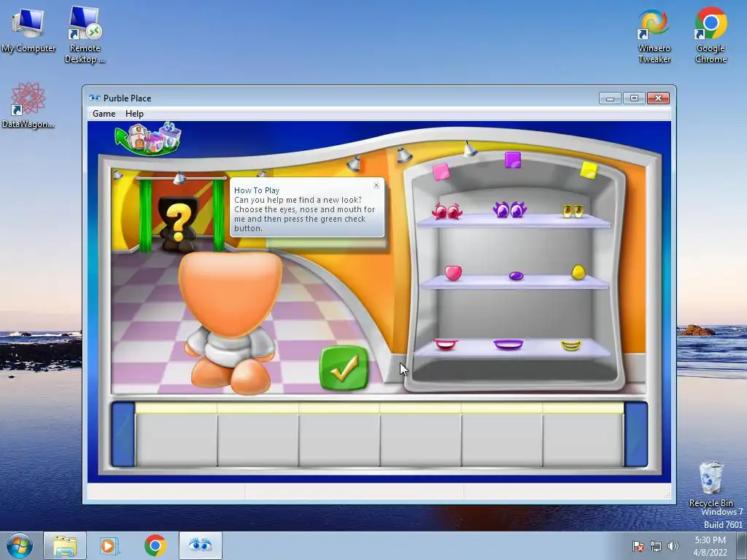Choose the pink nose
The image size is (747, 560).
click(453, 273)
